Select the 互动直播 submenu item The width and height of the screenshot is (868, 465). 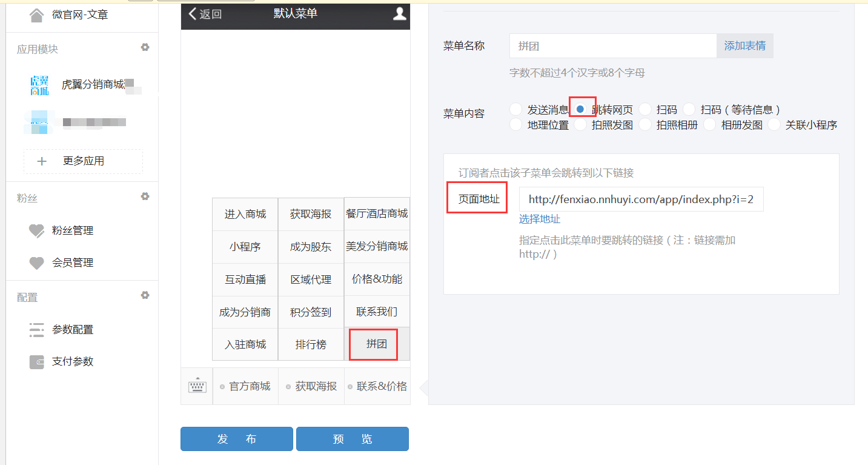[245, 279]
